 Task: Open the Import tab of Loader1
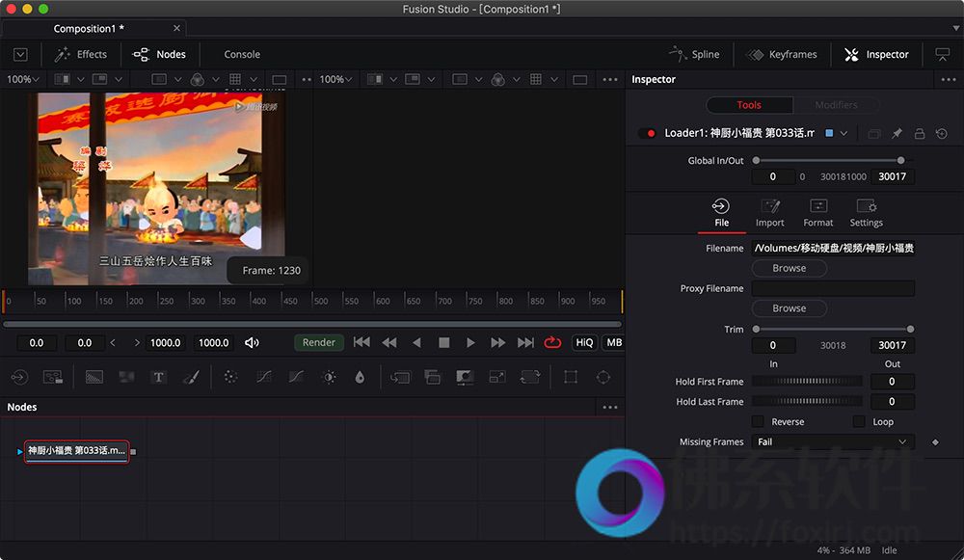click(x=769, y=213)
